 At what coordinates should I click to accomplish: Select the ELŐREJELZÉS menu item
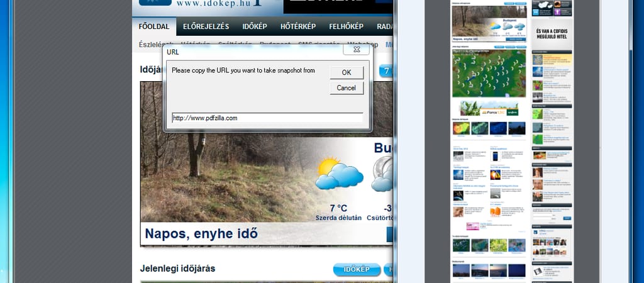click(206, 26)
